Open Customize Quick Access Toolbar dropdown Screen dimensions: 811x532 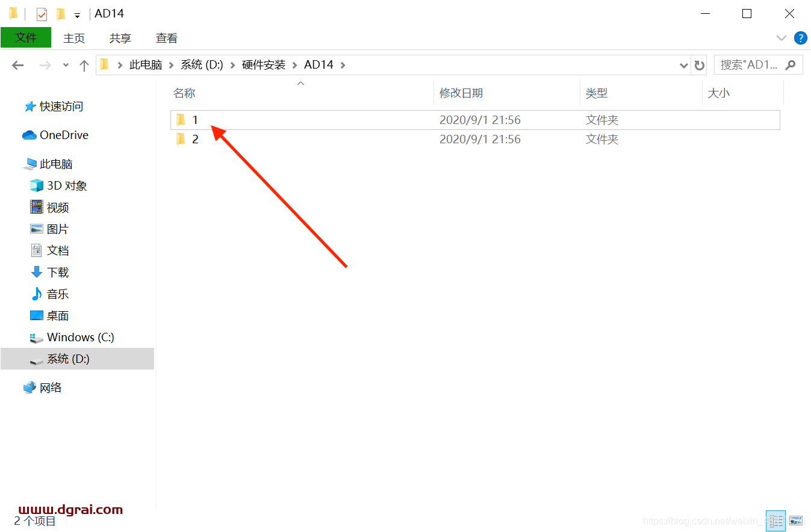(77, 14)
